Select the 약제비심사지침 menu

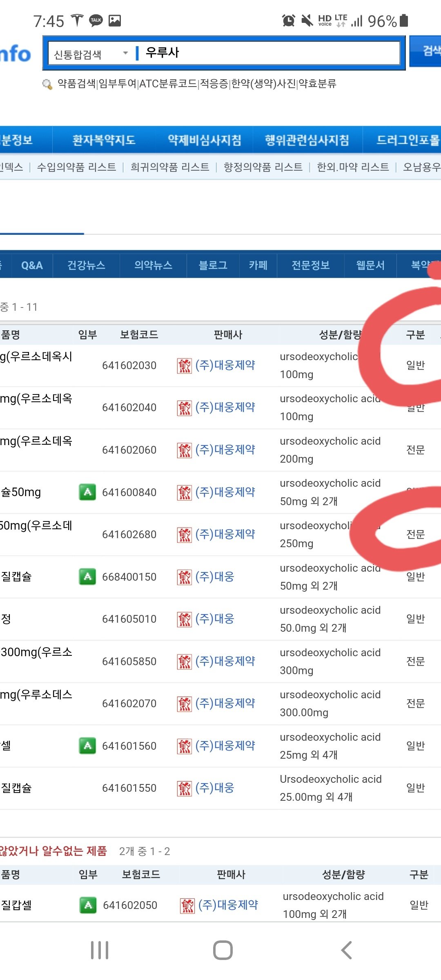click(204, 140)
